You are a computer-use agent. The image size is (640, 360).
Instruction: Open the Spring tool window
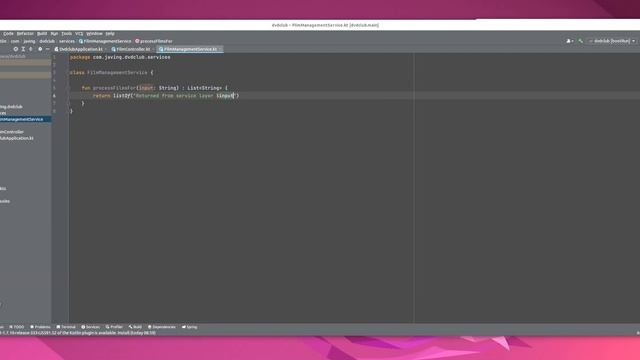tap(189, 327)
